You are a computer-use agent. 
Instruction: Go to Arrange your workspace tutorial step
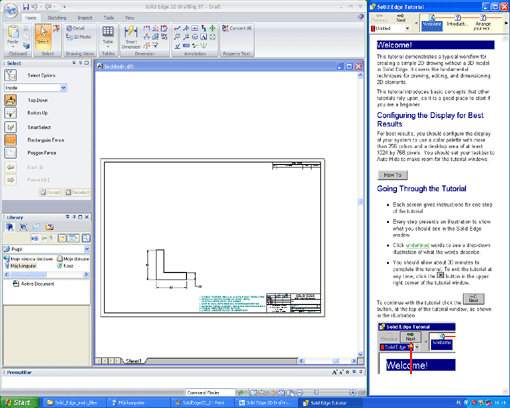[483, 23]
